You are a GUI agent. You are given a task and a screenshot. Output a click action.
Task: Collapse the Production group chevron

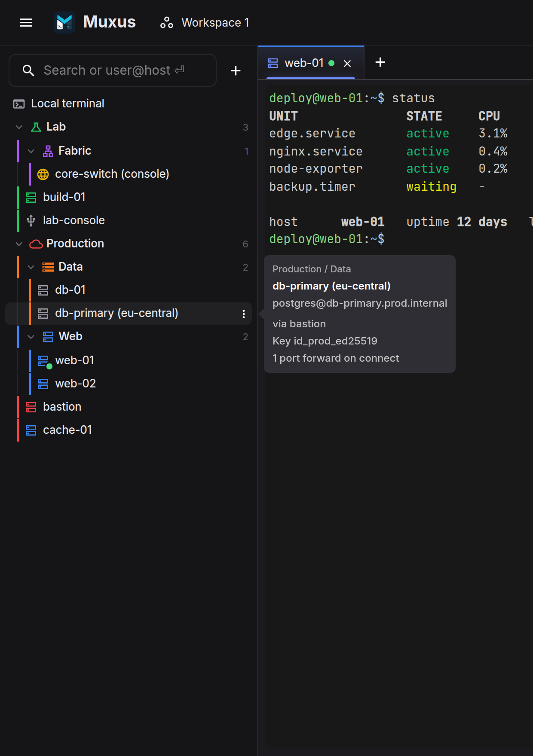coord(19,244)
